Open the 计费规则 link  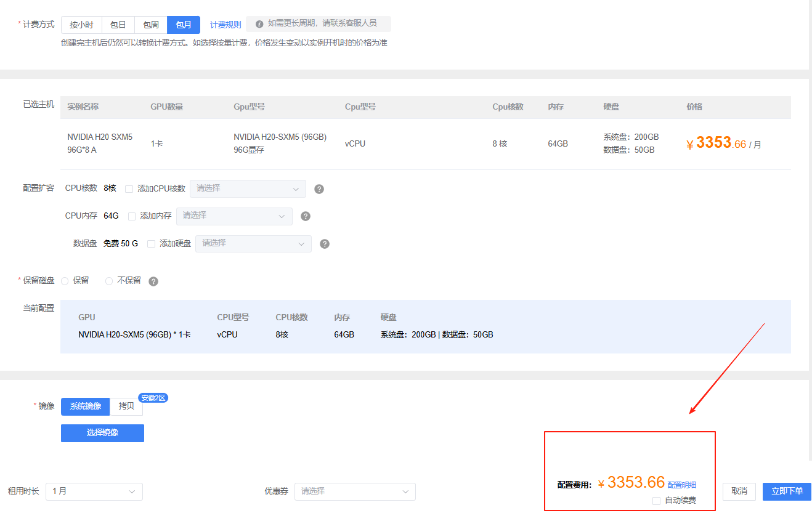tap(225, 25)
